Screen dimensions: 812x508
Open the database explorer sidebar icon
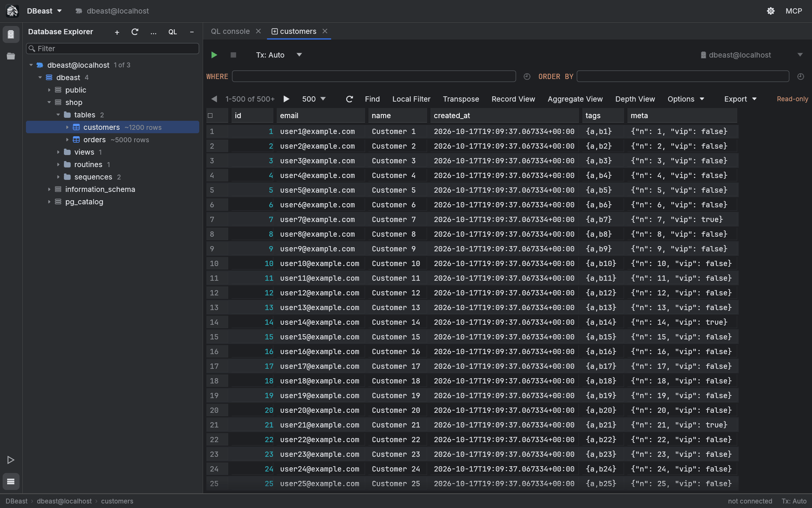tap(11, 34)
